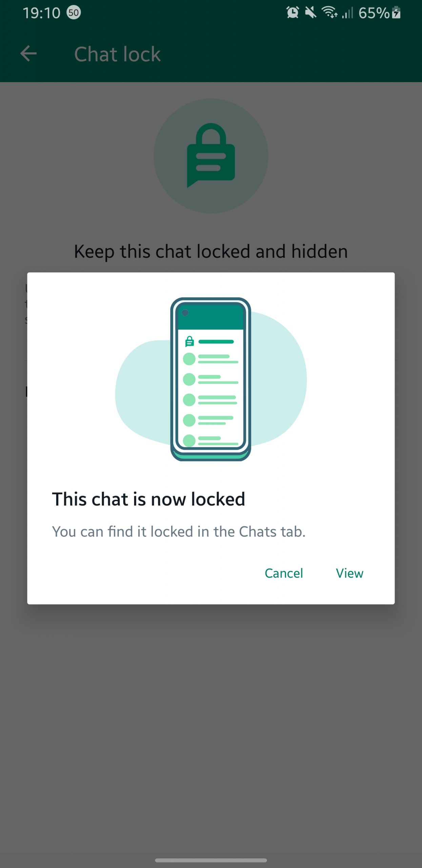Tap the 65% battery percentage text
Screen dimensions: 422x868
374,13
